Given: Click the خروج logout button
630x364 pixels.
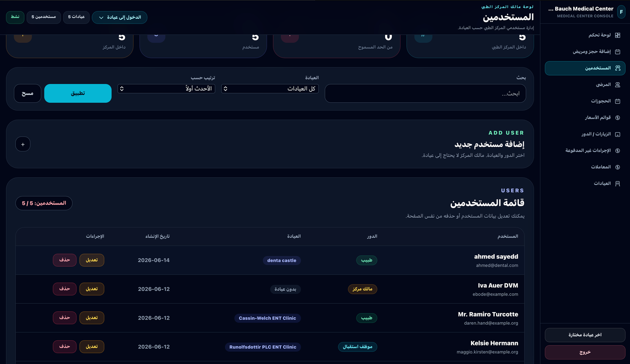Looking at the screenshot, I should pyautogui.click(x=585, y=352).
